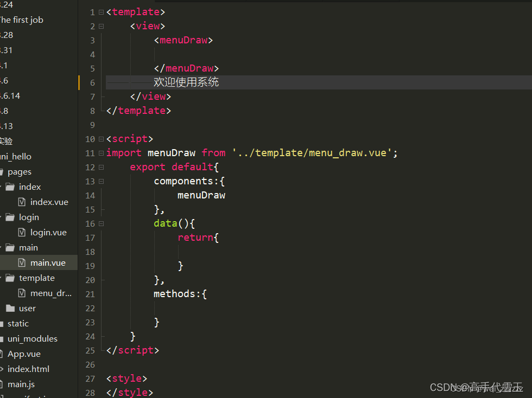Screen dimensions: 532x398
Task: Select The first job entry in sidebar
Action: pos(22,20)
